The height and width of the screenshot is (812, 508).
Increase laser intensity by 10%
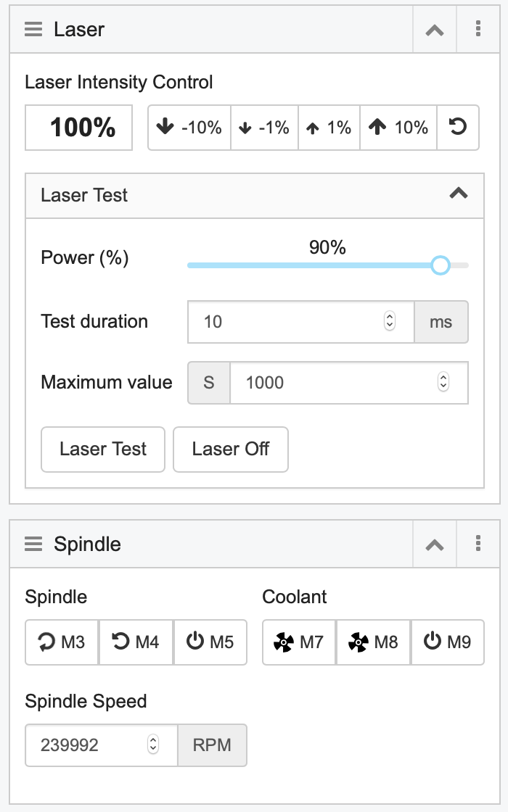click(398, 128)
